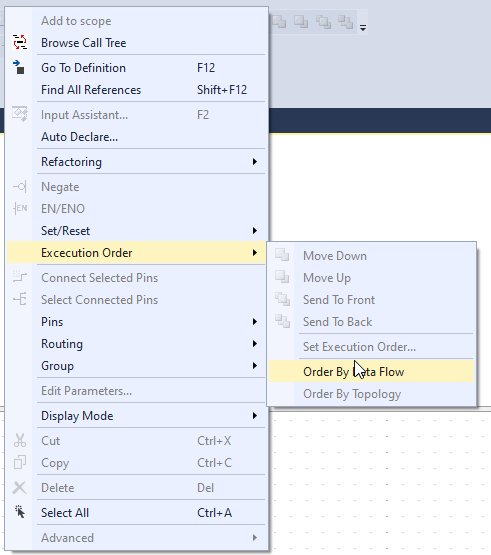Click third execution order toolbar icon
491x555 pixels.
323,22
